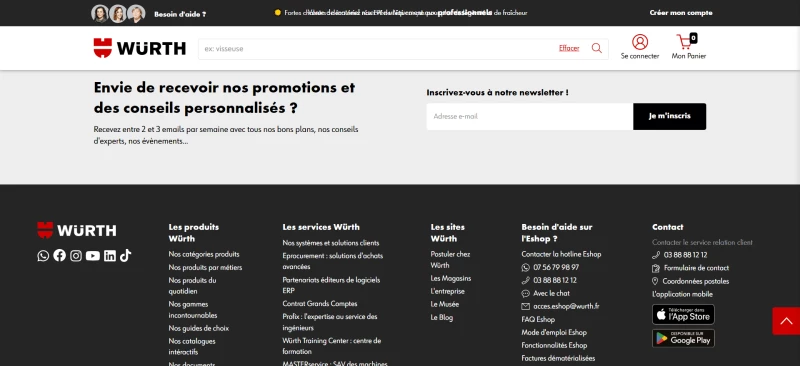Image resolution: width=800 pixels, height=366 pixels.
Task: Click the Les services Würth footer heading
Action: tap(321, 227)
